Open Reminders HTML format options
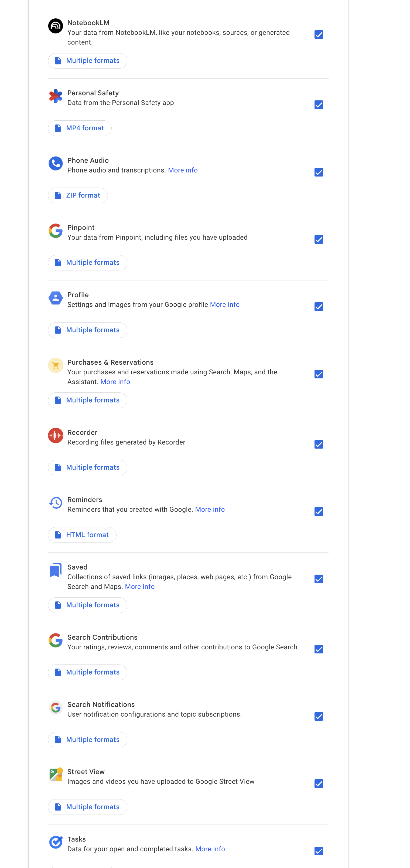Screen dimensions: 410x868 tap(82, 535)
